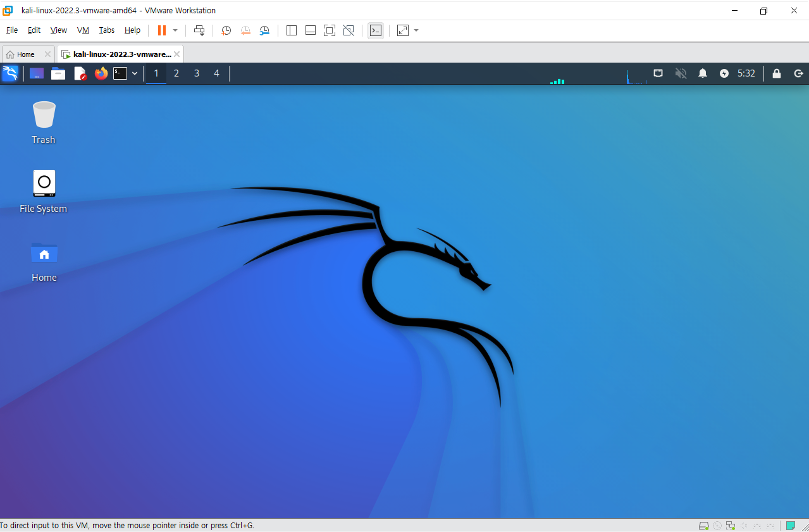Screen dimensions: 809x532
Task: Click the green network load monitor bars
Action: [557, 81]
